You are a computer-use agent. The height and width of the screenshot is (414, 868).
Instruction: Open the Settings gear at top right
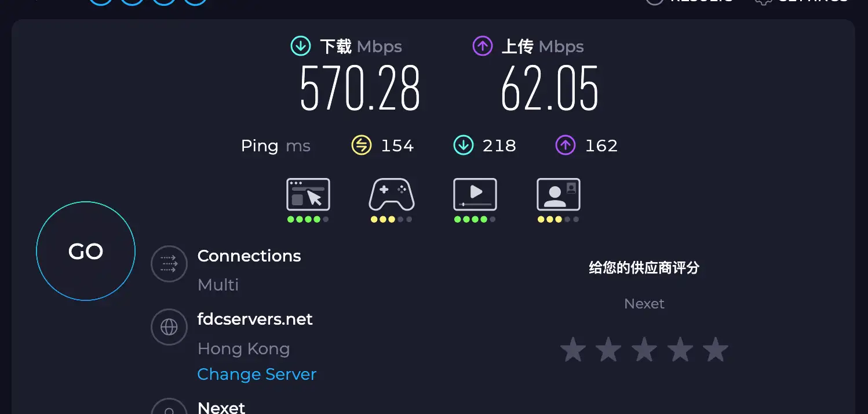tap(764, 2)
